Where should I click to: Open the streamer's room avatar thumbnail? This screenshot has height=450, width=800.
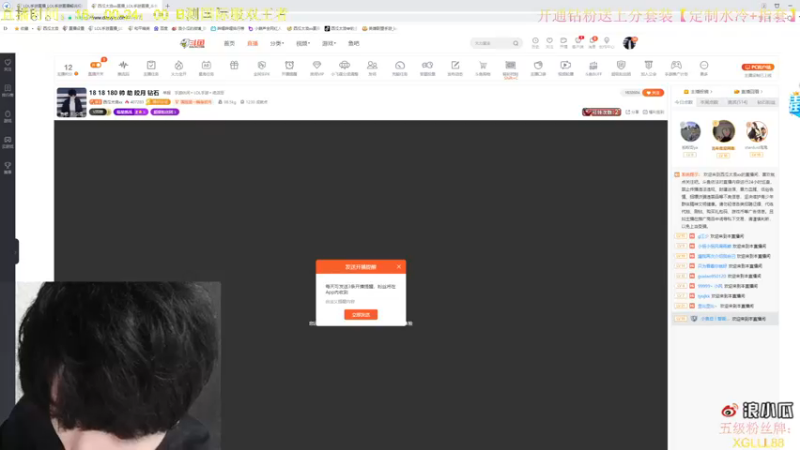click(71, 103)
